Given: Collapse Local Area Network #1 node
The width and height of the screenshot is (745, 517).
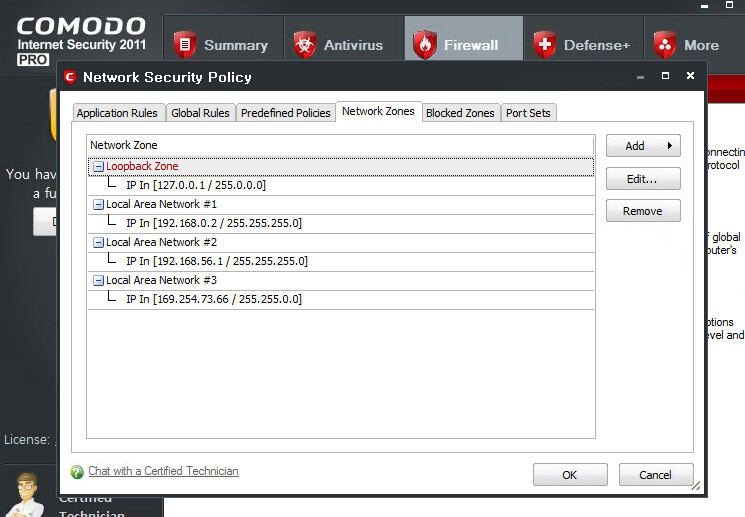Looking at the screenshot, I should (98, 204).
